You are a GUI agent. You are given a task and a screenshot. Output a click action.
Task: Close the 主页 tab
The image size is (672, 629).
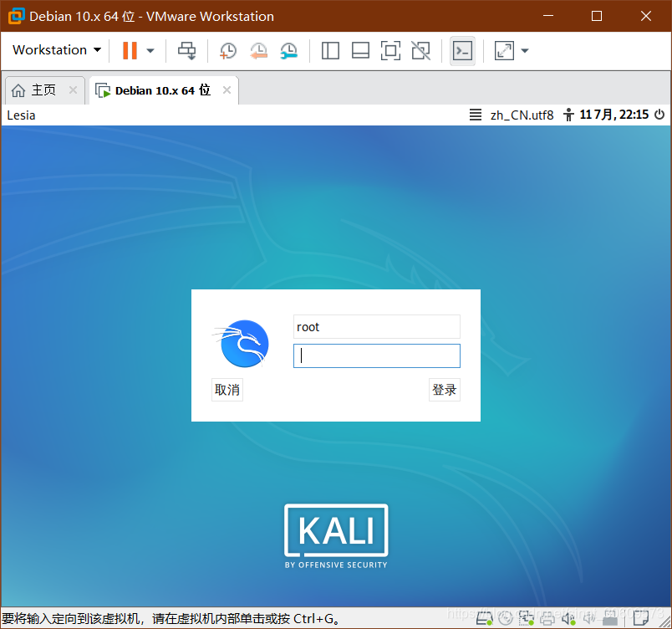[x=73, y=90]
